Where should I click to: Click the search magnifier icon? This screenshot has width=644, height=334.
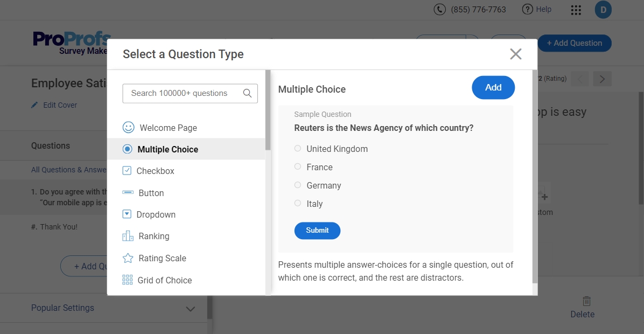pos(247,93)
